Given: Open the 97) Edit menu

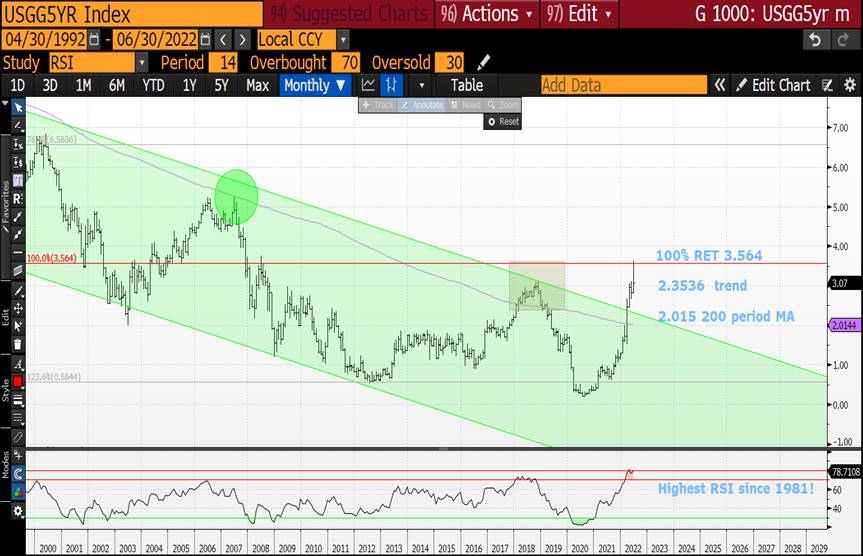Looking at the screenshot, I should coord(579,14).
